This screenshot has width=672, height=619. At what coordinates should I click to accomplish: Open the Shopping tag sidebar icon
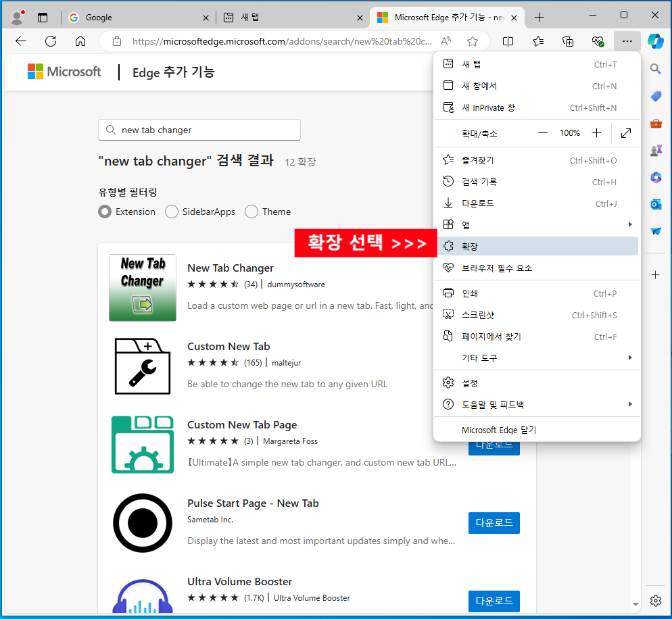(x=655, y=96)
